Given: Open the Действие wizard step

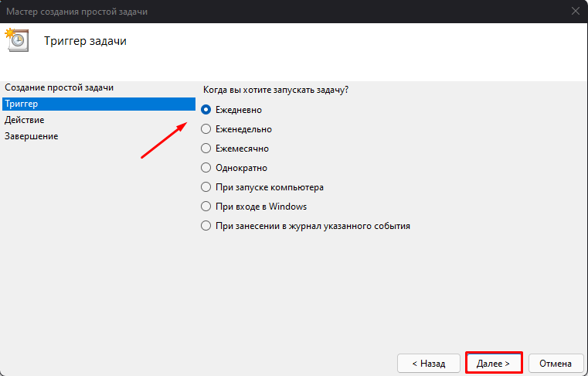Looking at the screenshot, I should (x=25, y=120).
